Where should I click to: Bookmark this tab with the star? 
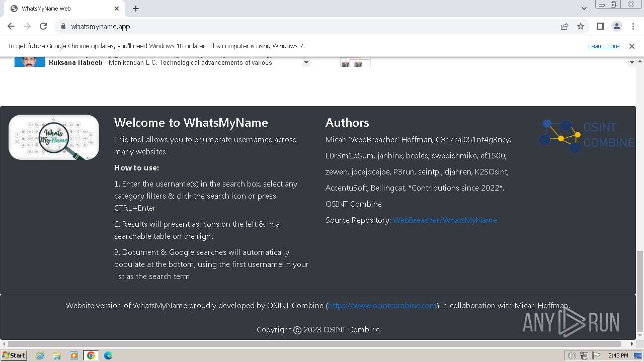pyautogui.click(x=581, y=26)
